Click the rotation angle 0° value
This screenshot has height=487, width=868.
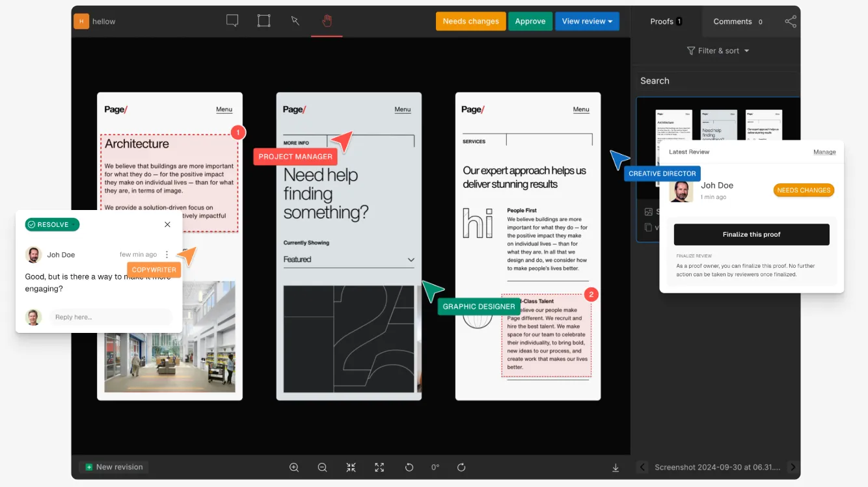coord(435,467)
